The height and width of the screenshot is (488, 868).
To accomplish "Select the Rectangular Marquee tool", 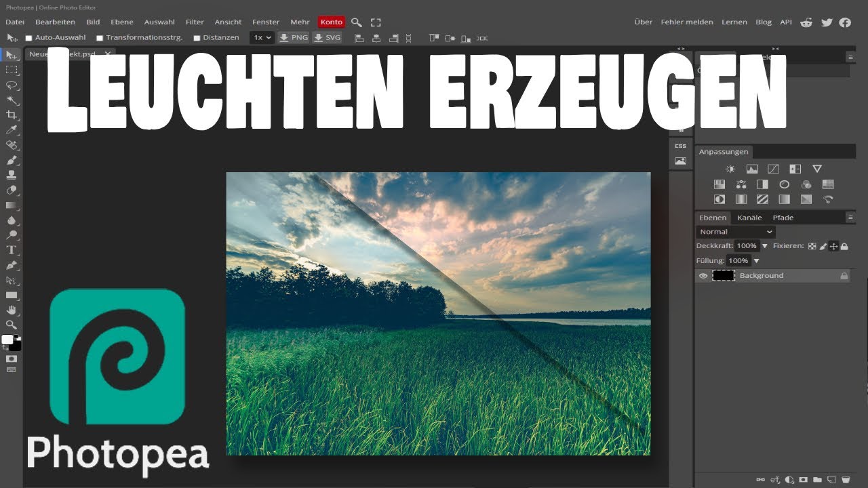I will [x=12, y=70].
